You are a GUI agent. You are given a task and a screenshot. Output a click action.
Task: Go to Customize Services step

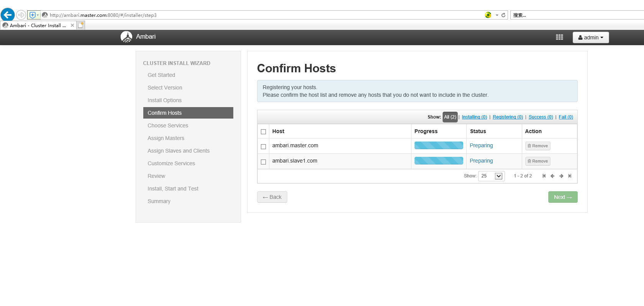click(171, 163)
